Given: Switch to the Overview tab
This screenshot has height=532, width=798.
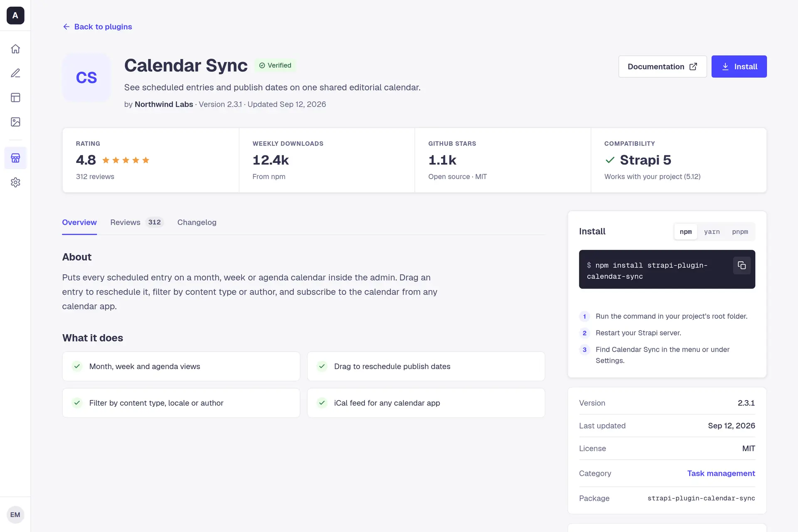Looking at the screenshot, I should click(x=79, y=222).
